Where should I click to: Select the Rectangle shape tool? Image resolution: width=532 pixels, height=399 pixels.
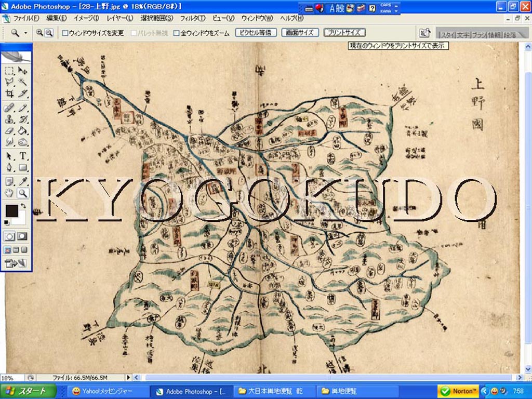23,167
